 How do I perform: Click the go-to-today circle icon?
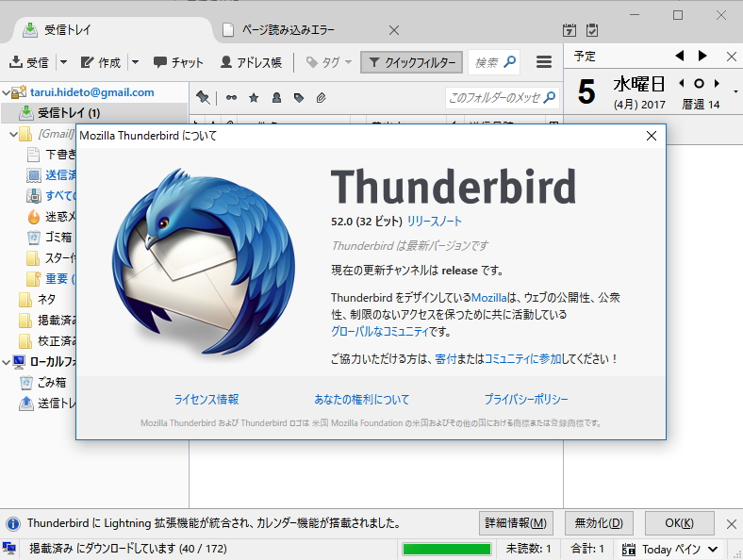tap(699, 83)
